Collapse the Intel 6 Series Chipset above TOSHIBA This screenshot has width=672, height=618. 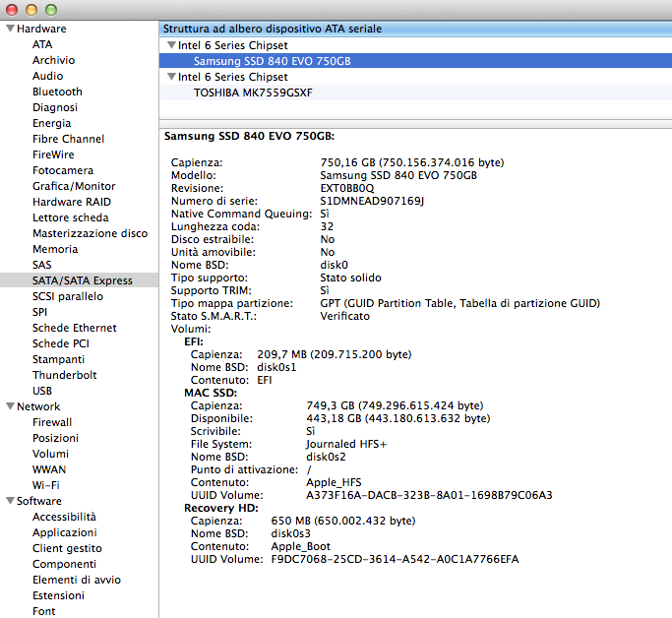click(171, 77)
